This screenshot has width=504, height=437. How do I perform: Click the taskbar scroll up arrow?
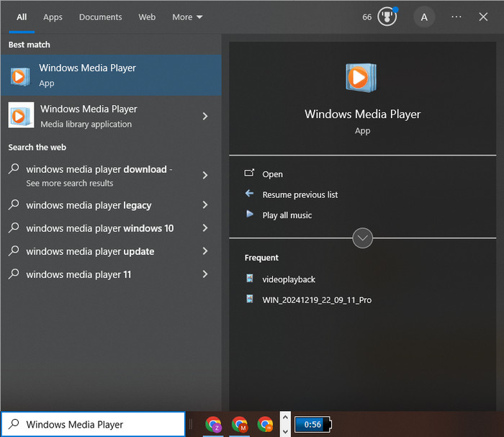[x=285, y=418]
